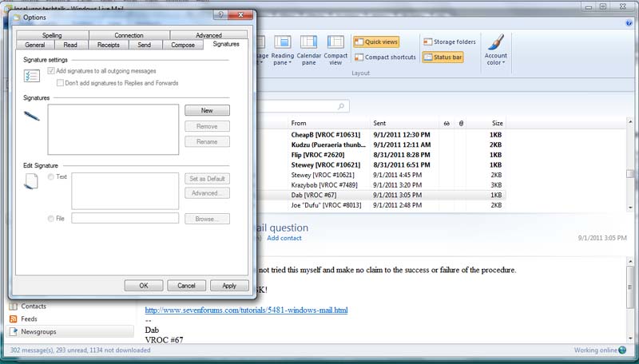
Task: Click the Contacts icon in sidebar
Action: click(13, 306)
